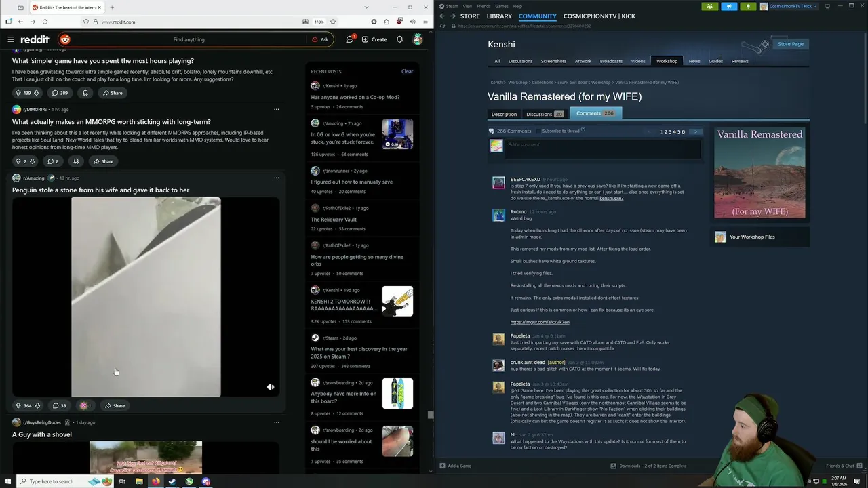Open Windows Start menu
This screenshot has width=868, height=488.
coord(8,481)
